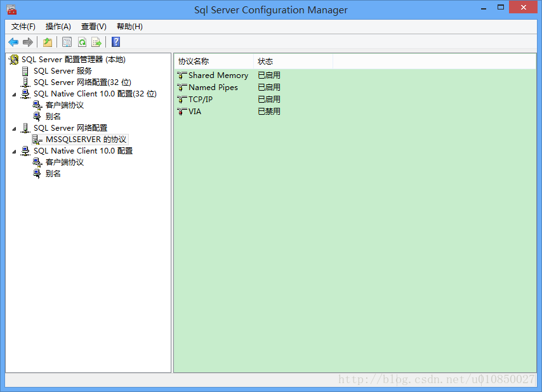Click the blue Help question mark icon
542x392 pixels.
point(116,42)
